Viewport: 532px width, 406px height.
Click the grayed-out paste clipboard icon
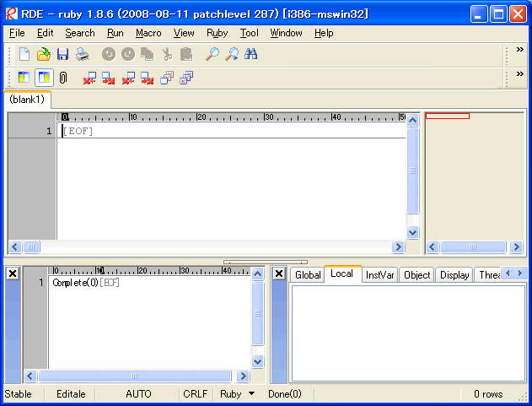click(x=186, y=54)
